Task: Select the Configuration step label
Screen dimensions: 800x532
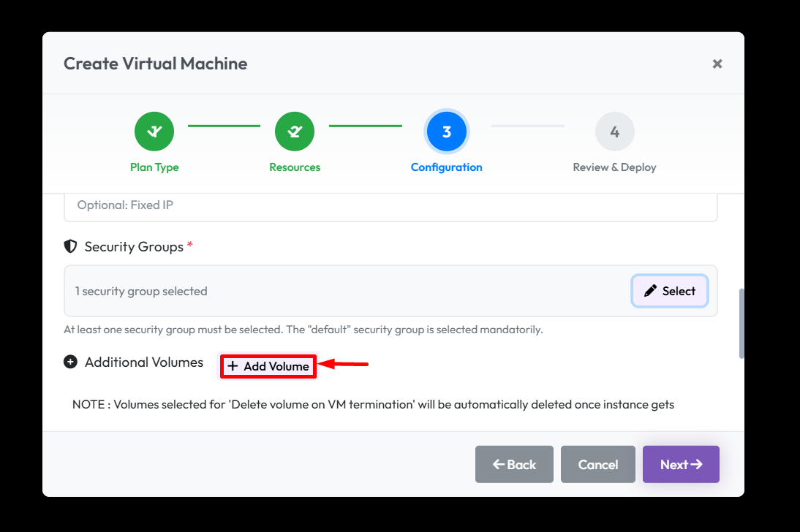Action: tap(447, 167)
